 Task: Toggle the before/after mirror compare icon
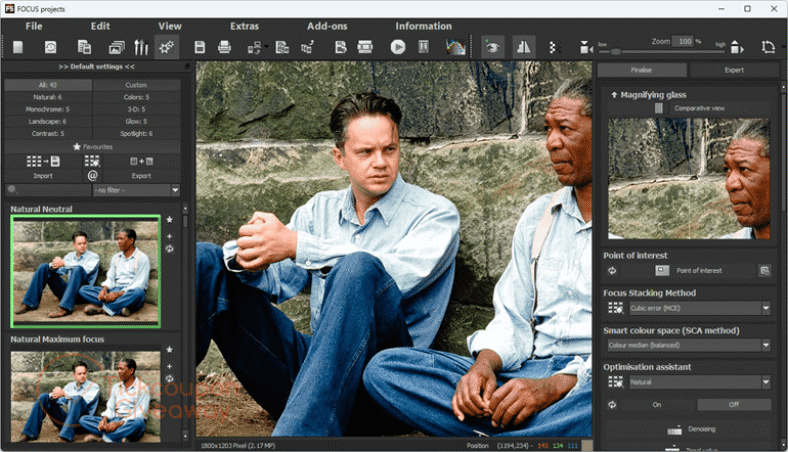[524, 47]
